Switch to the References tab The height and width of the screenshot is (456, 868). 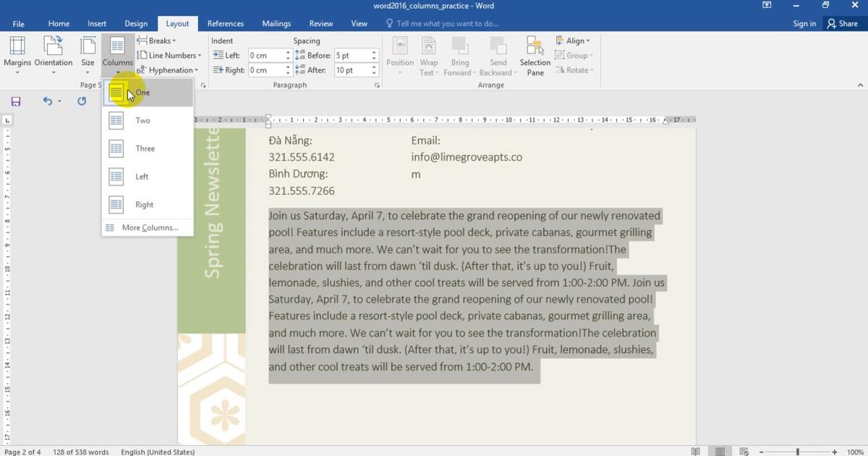click(x=226, y=23)
